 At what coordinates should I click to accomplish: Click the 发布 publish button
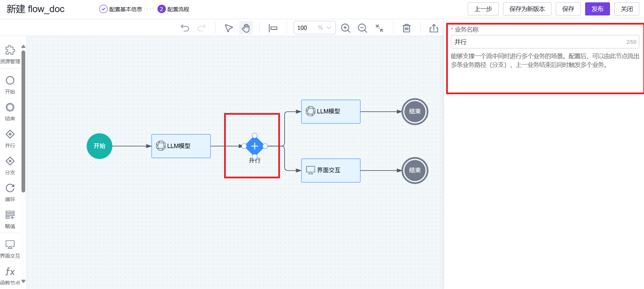pyautogui.click(x=597, y=9)
